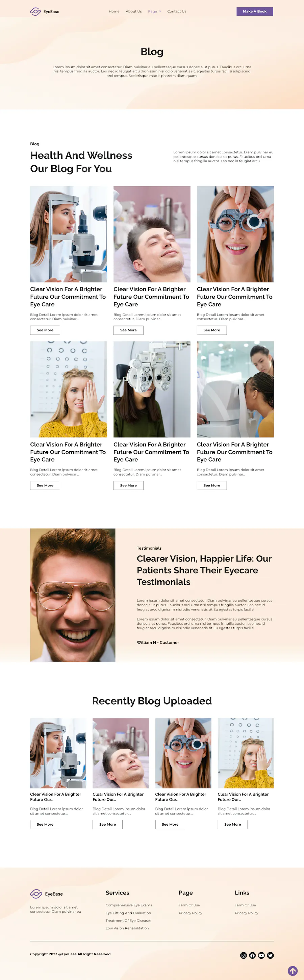
Task: Open Contact Us navigation link
Action: click(x=177, y=11)
